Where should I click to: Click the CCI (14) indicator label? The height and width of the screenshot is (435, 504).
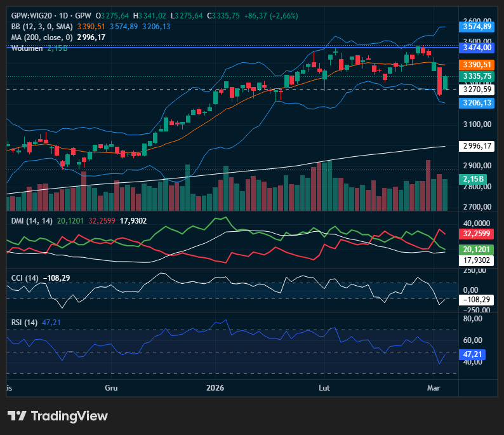click(25, 278)
